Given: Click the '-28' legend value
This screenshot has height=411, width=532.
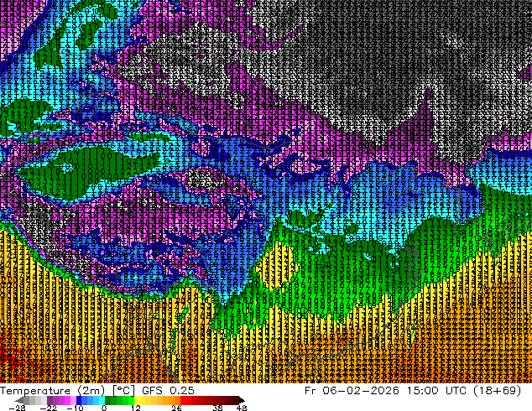Looking at the screenshot, I should 18,408.
